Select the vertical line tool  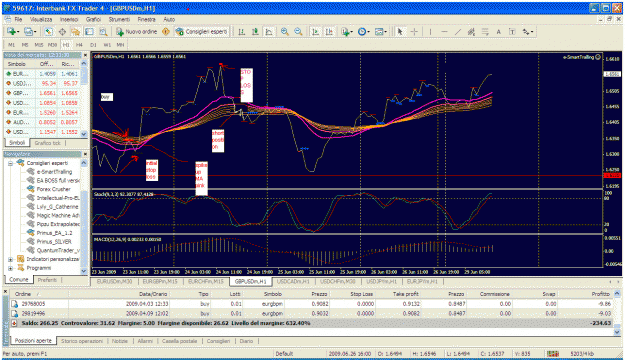click(430, 31)
